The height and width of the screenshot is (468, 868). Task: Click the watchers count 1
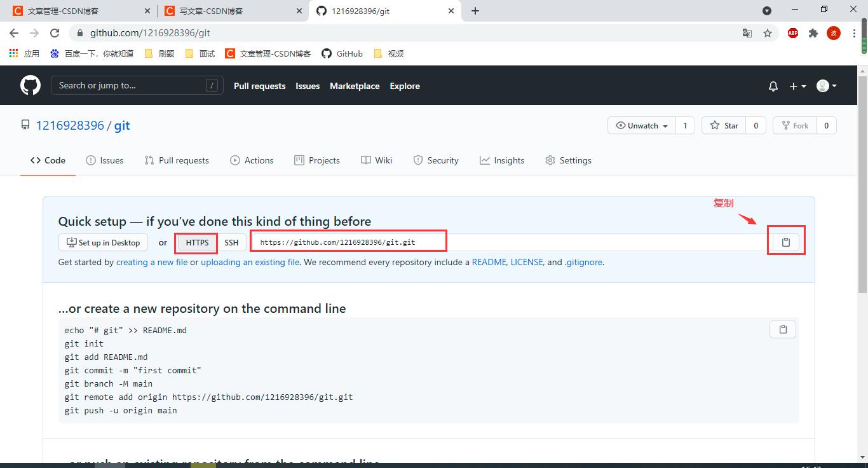click(x=685, y=125)
